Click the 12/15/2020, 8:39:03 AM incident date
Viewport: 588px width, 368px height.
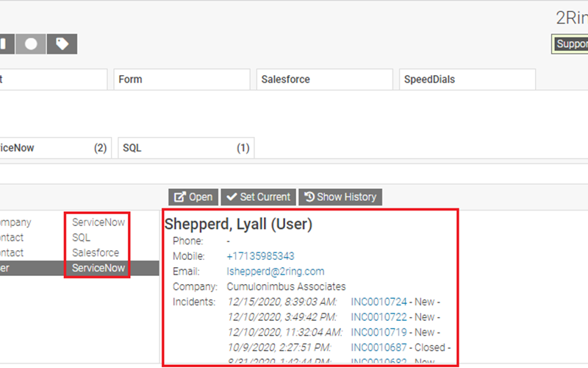(x=282, y=302)
